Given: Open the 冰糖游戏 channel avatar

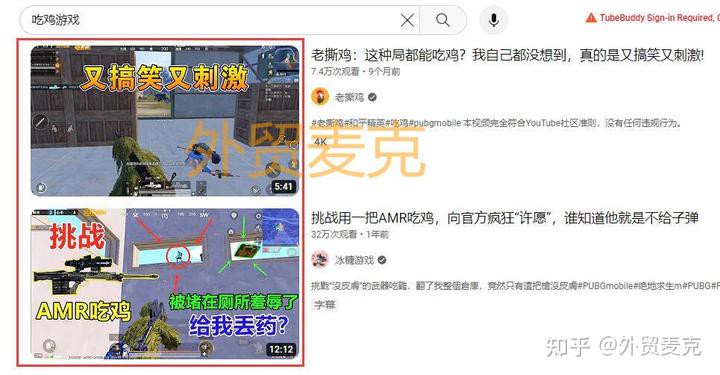Looking at the screenshot, I should pos(320,260).
